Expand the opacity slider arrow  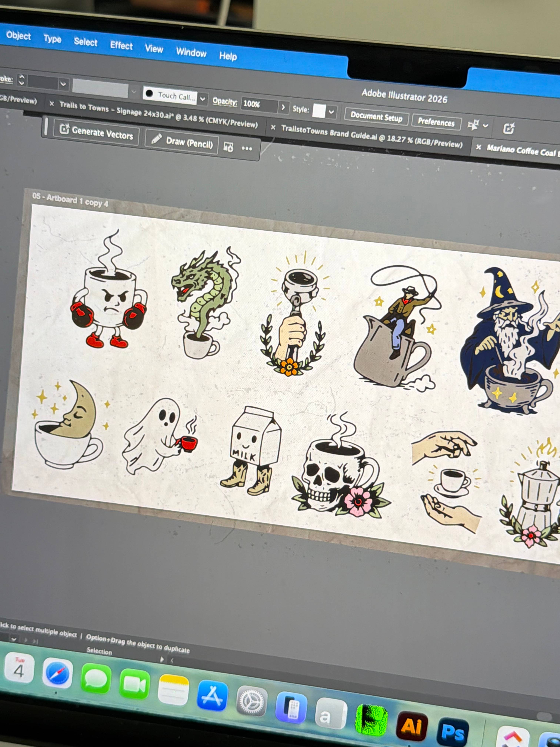(x=283, y=107)
